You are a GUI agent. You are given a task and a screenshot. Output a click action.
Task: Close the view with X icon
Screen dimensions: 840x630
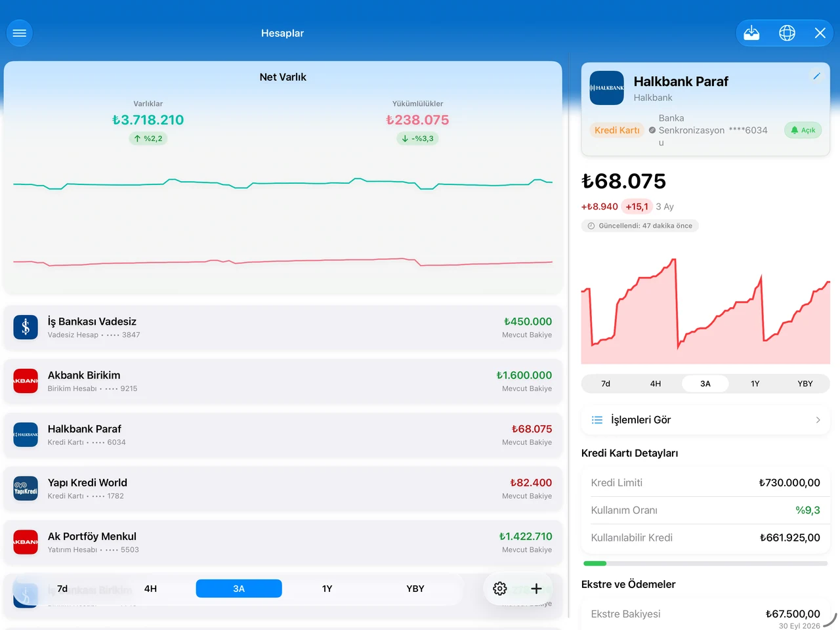pos(820,33)
